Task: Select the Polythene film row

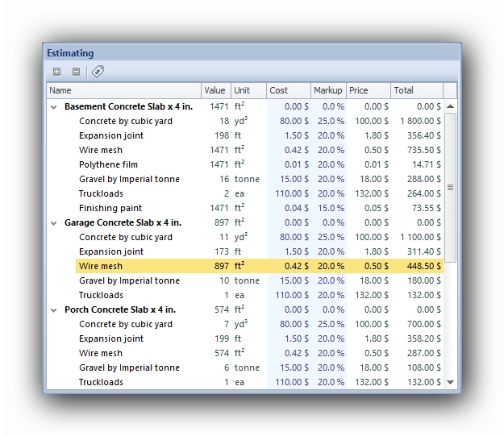Action: (x=245, y=164)
